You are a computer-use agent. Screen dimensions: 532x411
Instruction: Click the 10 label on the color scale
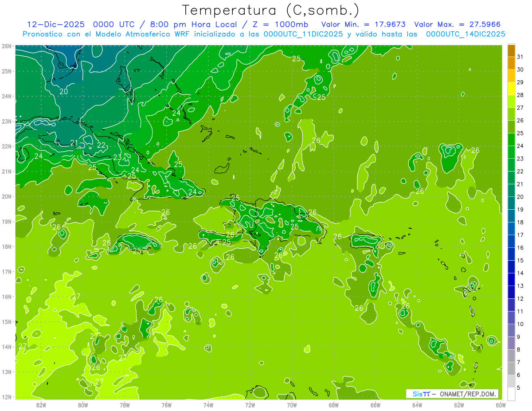pyautogui.click(x=520, y=324)
